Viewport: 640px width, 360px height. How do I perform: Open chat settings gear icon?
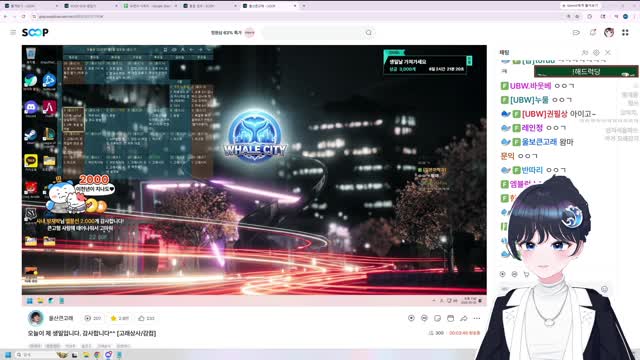click(x=596, y=52)
